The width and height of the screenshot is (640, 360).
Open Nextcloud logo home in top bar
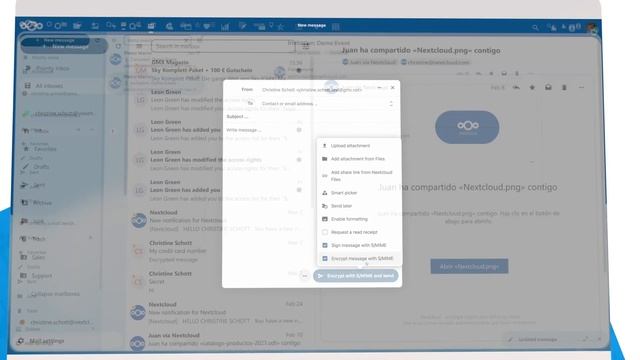[31, 26]
